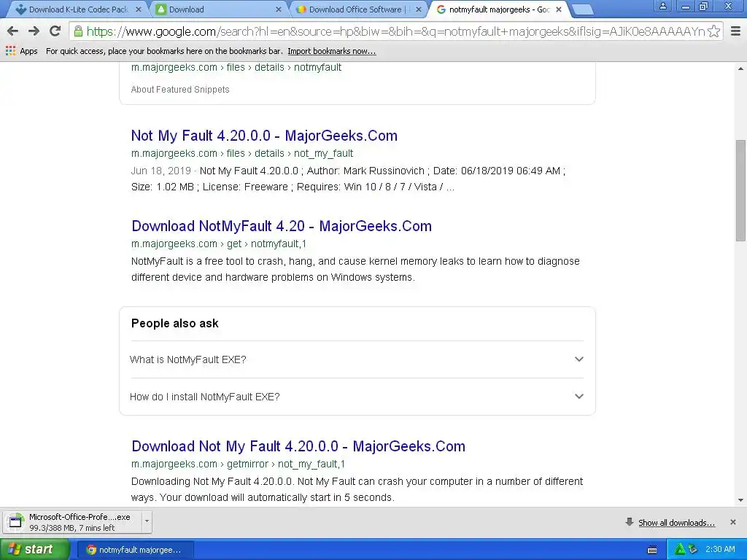
Task: Click the scrollbar up arrow
Action: point(741,69)
